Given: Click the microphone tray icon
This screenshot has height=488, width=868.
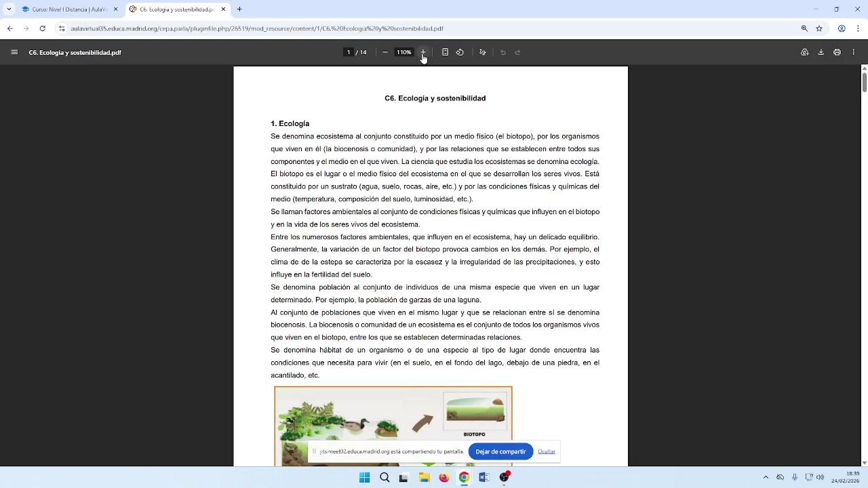Looking at the screenshot, I should pyautogui.click(x=795, y=477).
